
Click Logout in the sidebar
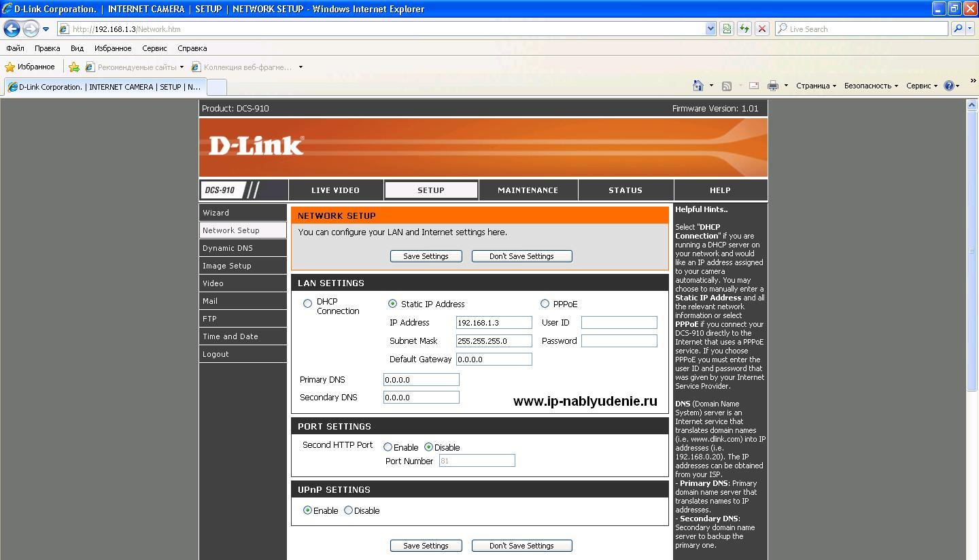[243, 354]
